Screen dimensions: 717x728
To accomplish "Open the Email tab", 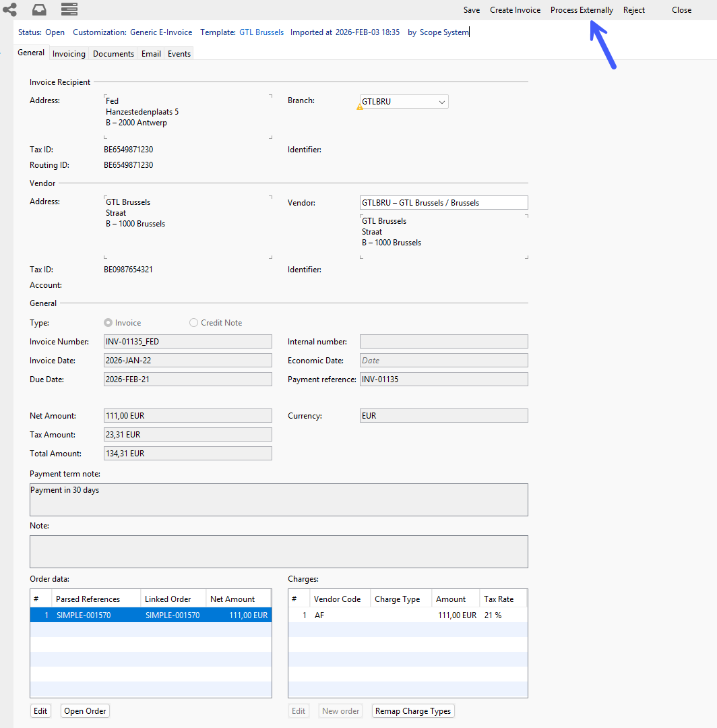I will 151,54.
